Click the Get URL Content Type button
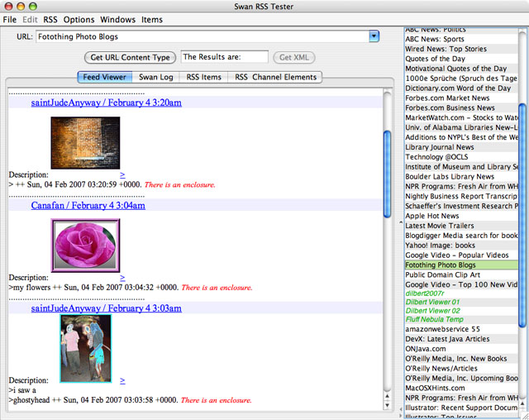Viewport: 529px width, 420px height. 130,57
